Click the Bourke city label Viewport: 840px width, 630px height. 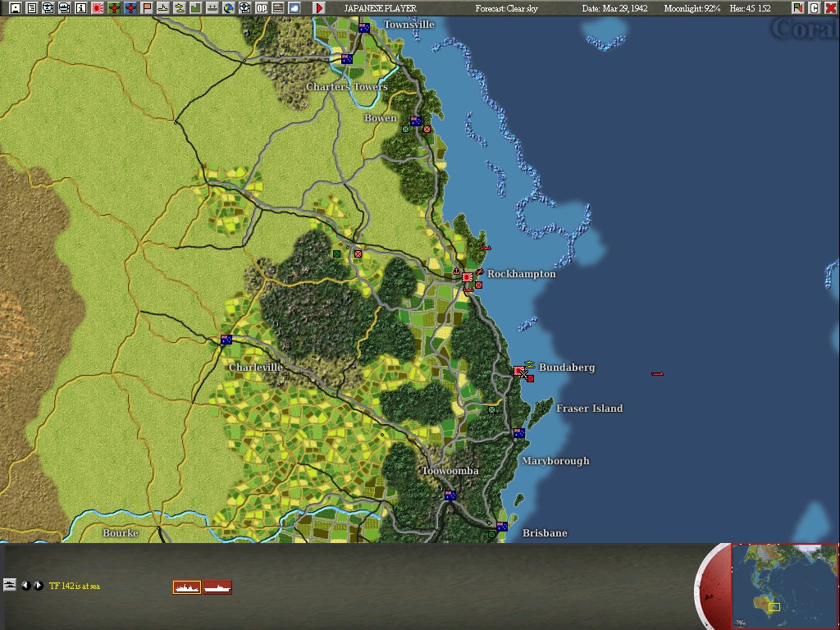(121, 533)
